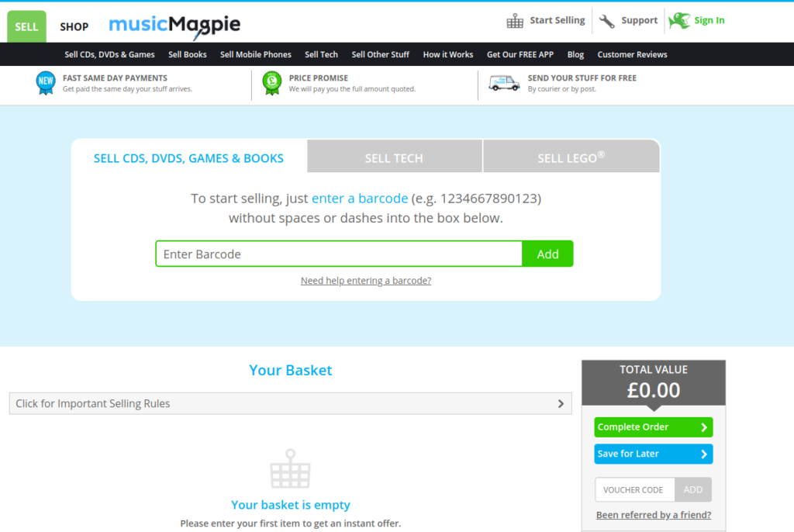The image size is (794, 532).
Task: Click the enter a barcode link
Action: tap(360, 198)
